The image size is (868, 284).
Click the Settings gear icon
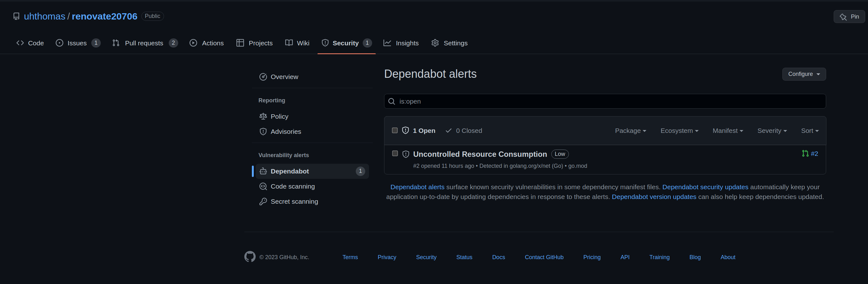point(435,43)
